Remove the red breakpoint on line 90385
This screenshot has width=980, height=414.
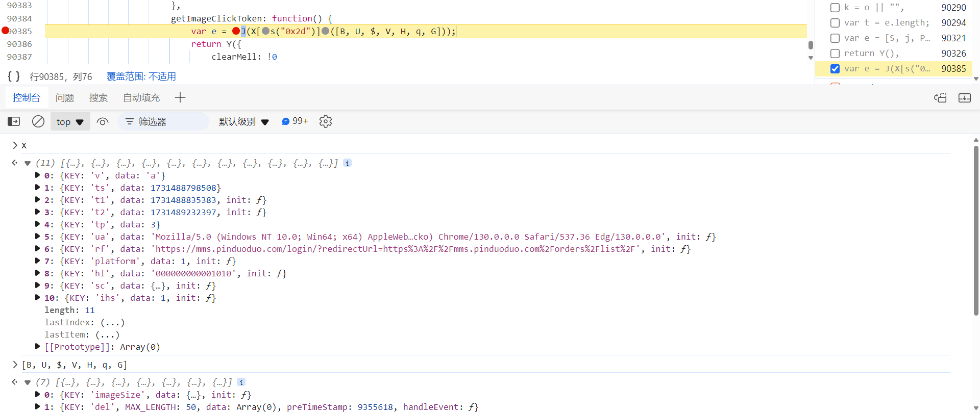coord(6,31)
